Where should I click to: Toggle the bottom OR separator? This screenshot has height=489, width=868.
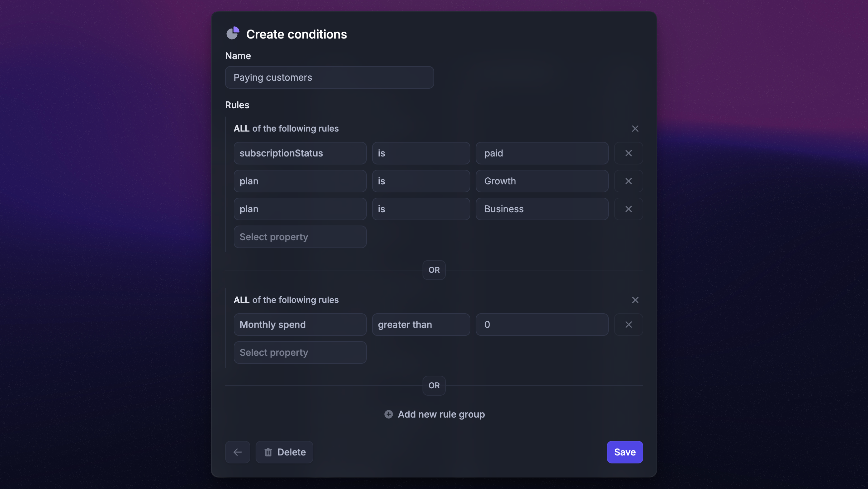[434, 385]
